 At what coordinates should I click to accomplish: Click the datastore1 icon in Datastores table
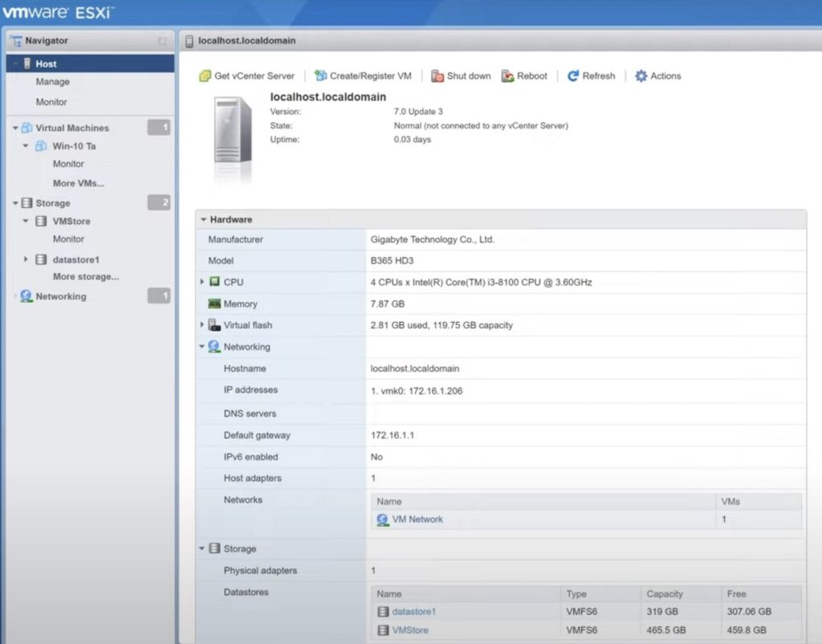tap(383, 612)
